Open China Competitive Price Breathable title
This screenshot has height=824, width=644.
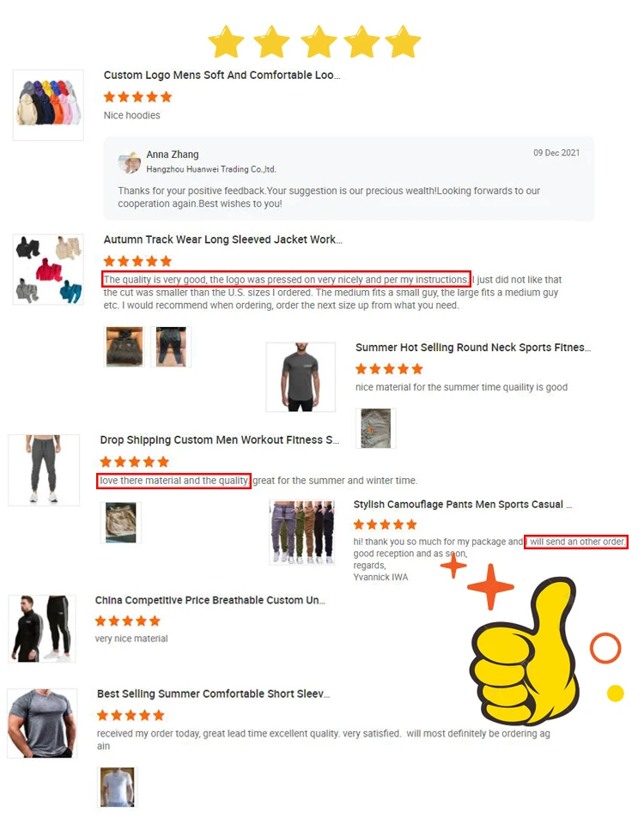(x=210, y=600)
